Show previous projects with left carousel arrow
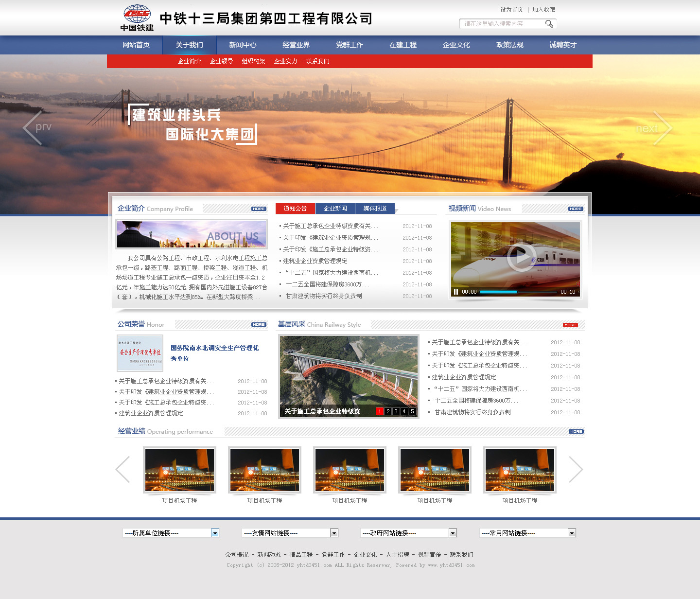 tap(122, 469)
